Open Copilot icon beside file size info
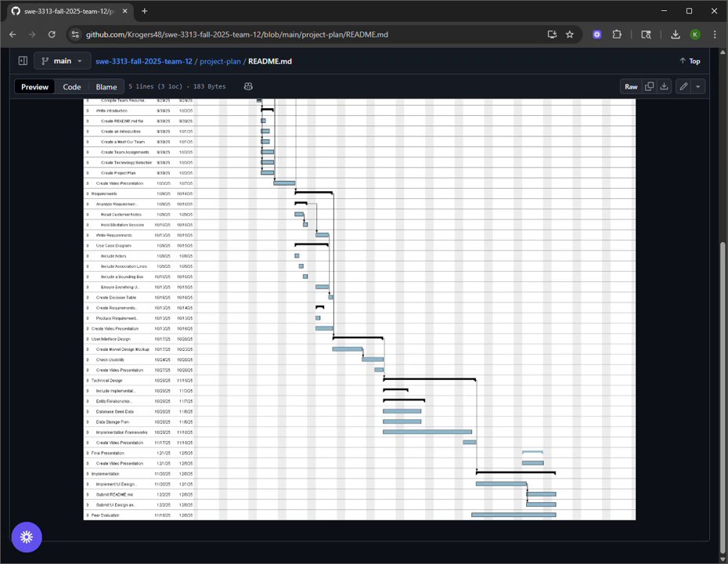This screenshot has height=564, width=728. (248, 86)
